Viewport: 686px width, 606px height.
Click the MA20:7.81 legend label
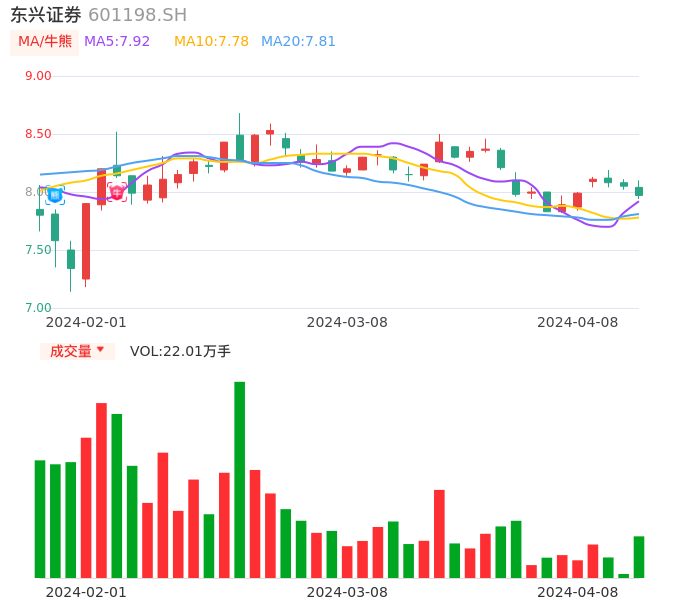[298, 42]
